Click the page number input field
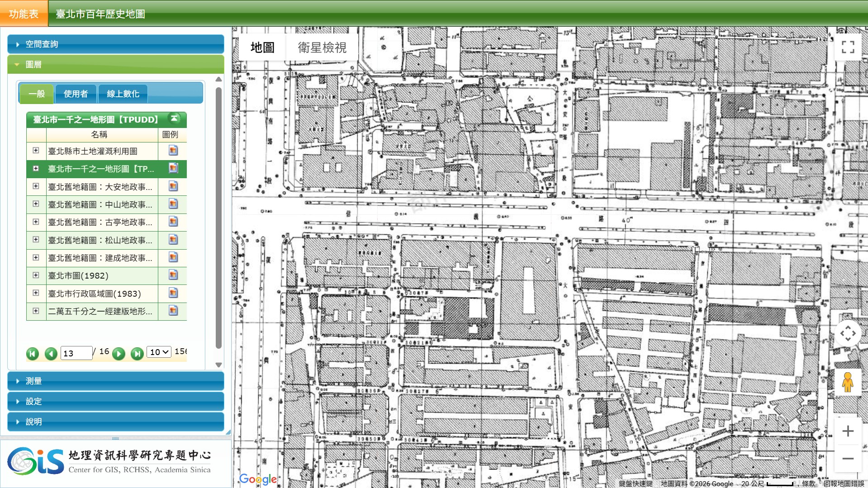 tap(77, 353)
